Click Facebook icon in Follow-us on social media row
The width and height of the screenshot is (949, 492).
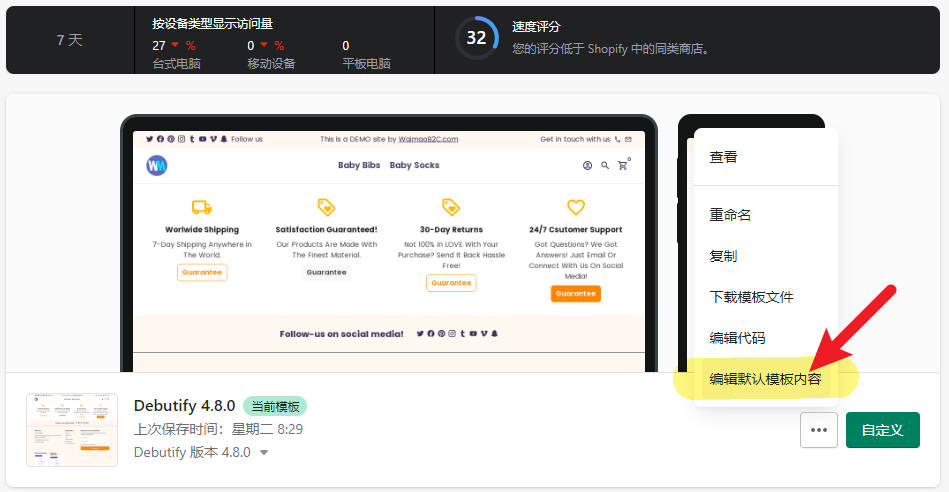pos(431,333)
